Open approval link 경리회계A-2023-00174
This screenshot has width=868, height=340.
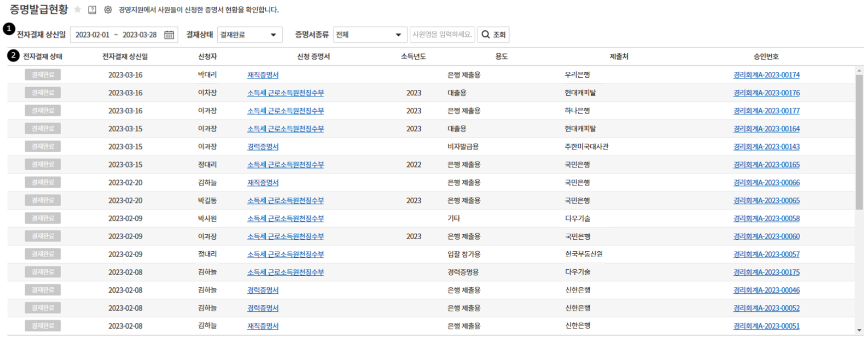pyautogui.click(x=766, y=75)
